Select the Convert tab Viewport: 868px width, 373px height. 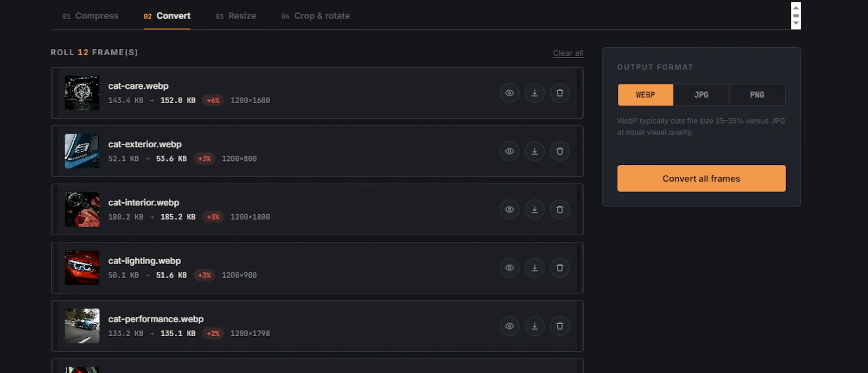pyautogui.click(x=167, y=16)
